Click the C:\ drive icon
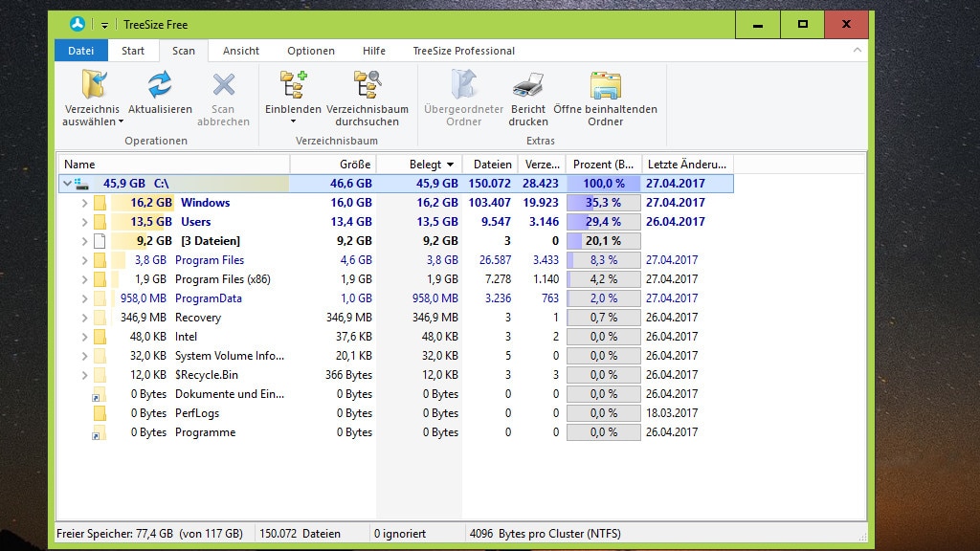 coord(82,184)
